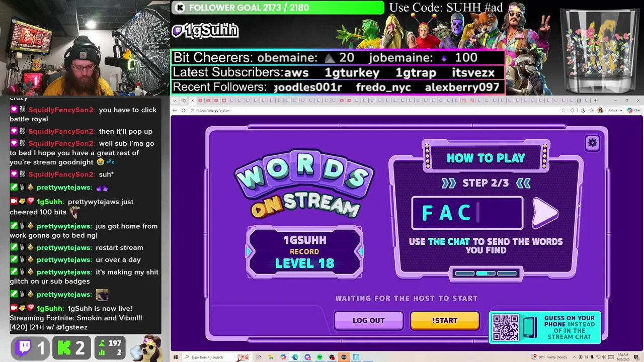
Task: Click the Type here to search box
Action: point(216,357)
